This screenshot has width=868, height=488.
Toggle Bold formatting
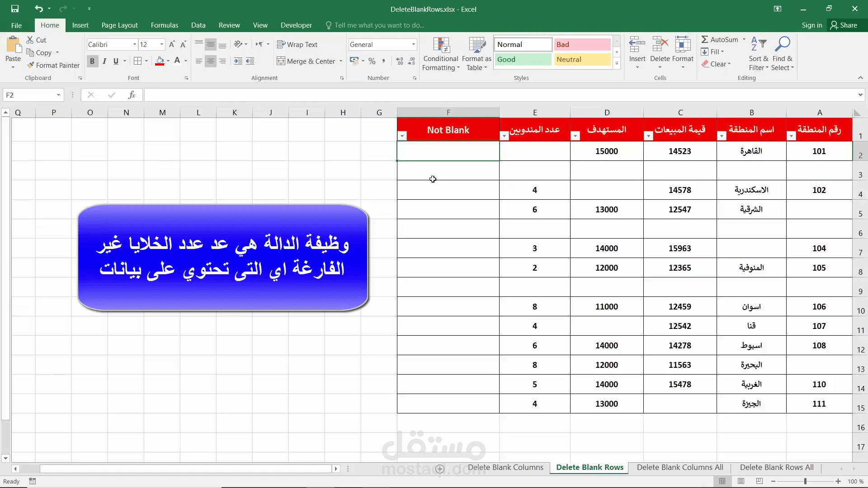(x=92, y=61)
